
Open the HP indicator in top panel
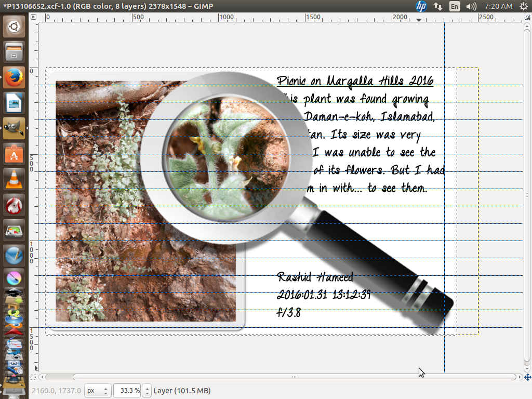pyautogui.click(x=421, y=6)
